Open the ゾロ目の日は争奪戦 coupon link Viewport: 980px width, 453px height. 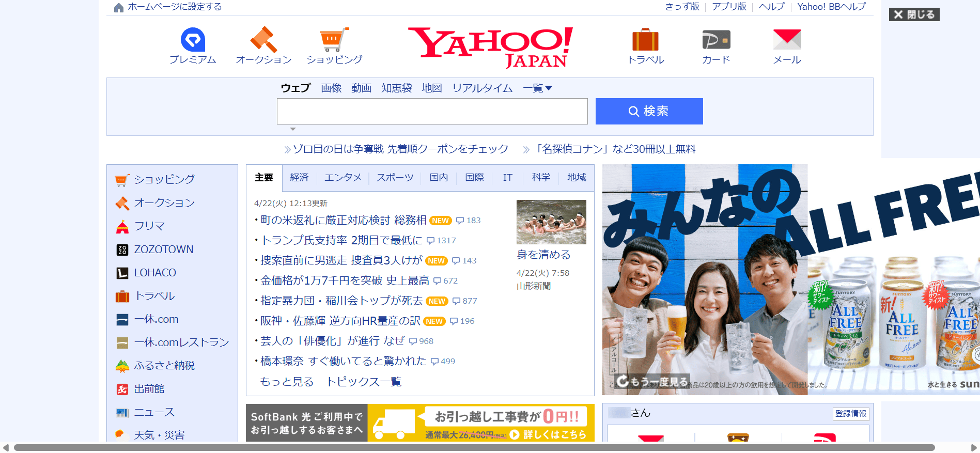[x=400, y=149]
